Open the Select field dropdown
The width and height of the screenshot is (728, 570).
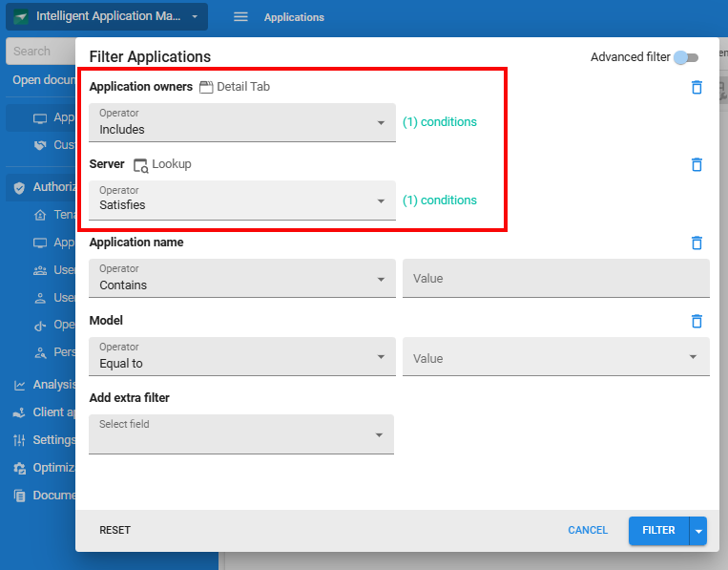[241, 433]
